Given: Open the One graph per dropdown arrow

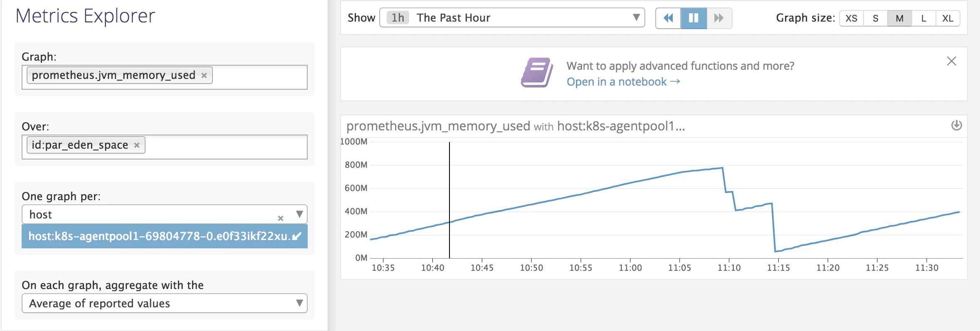Looking at the screenshot, I should [299, 214].
